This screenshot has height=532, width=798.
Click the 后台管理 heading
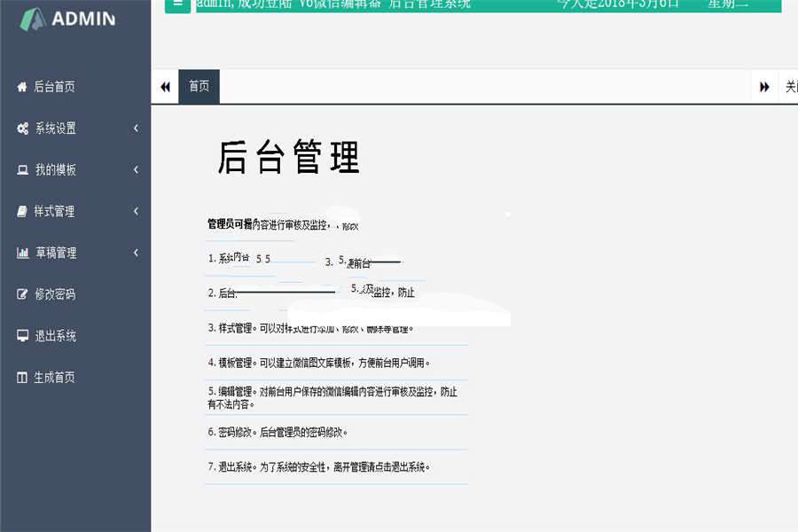tap(288, 157)
